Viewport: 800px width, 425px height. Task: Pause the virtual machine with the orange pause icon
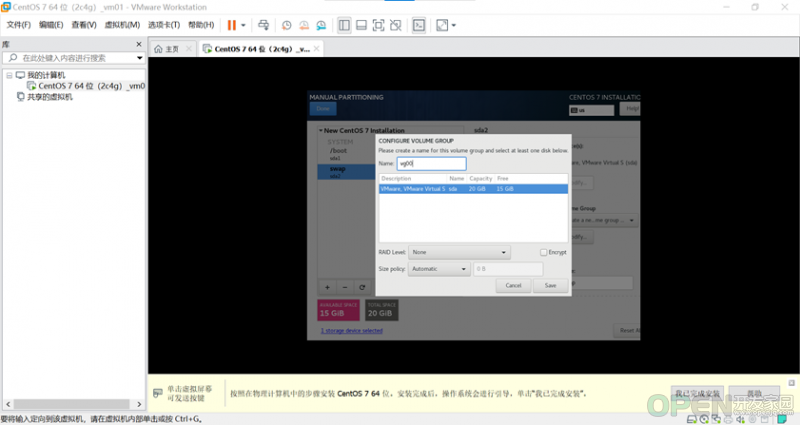[232, 25]
